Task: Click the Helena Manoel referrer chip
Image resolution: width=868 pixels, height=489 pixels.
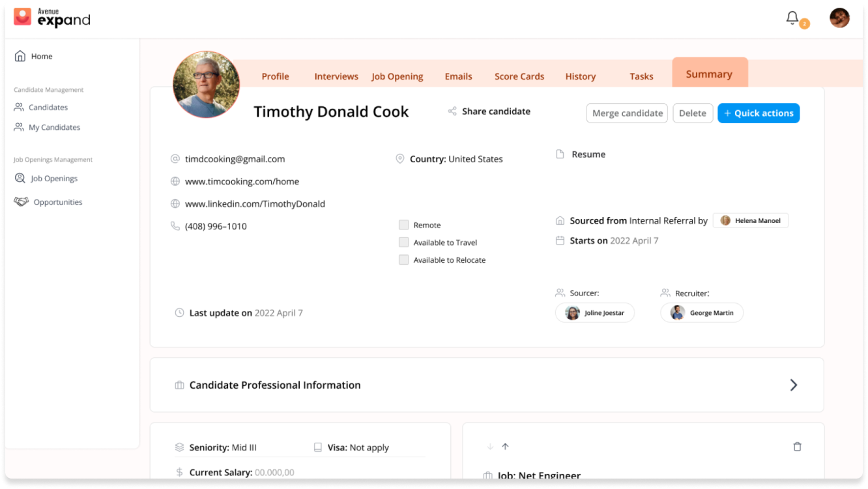Action: [751, 220]
